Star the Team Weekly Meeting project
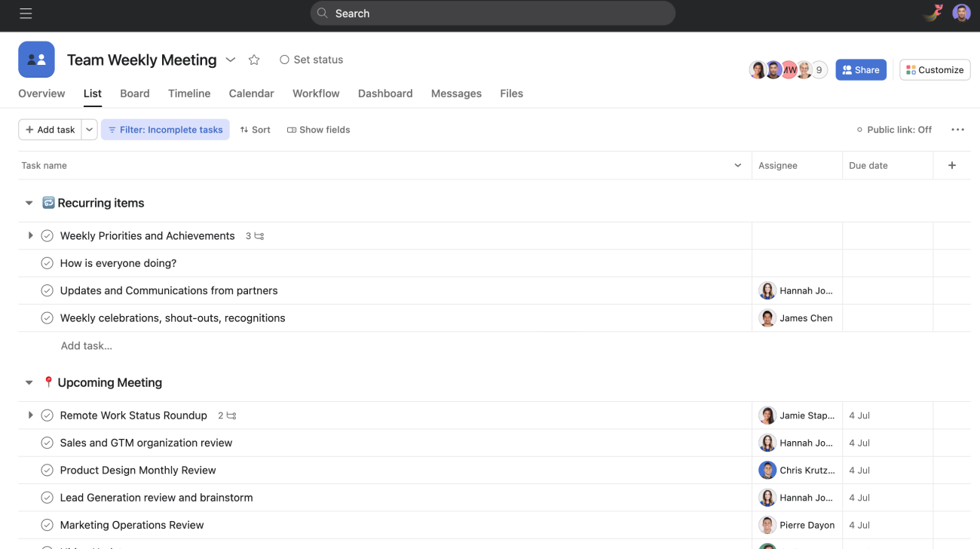The width and height of the screenshot is (980, 549). click(254, 60)
